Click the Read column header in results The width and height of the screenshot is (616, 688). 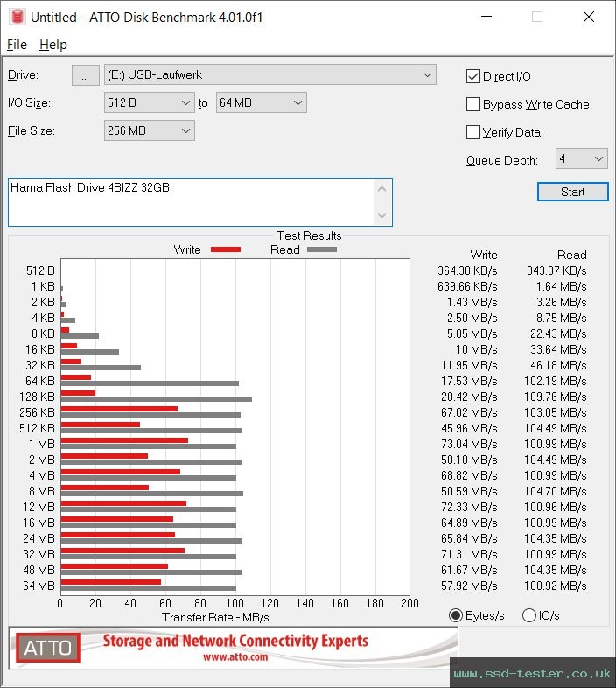571,255
